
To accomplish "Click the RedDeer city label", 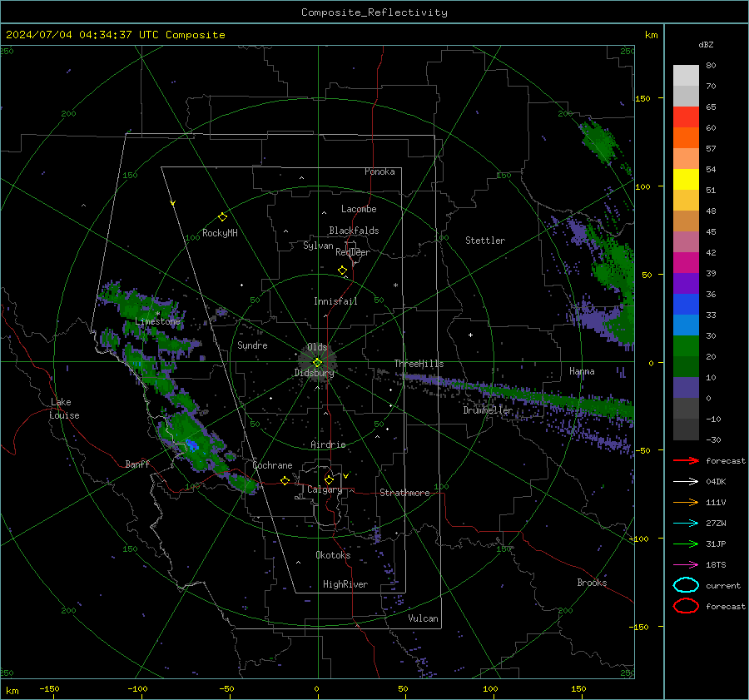I will (353, 252).
